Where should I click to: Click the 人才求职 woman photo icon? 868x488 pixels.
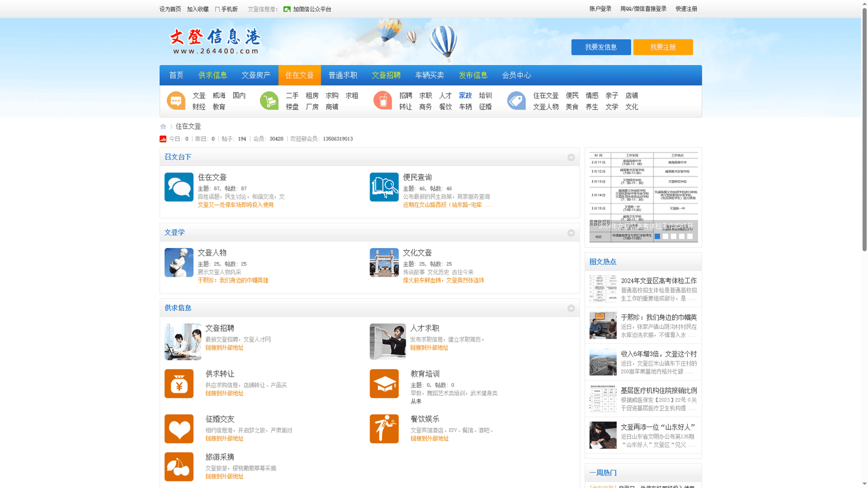tap(388, 342)
